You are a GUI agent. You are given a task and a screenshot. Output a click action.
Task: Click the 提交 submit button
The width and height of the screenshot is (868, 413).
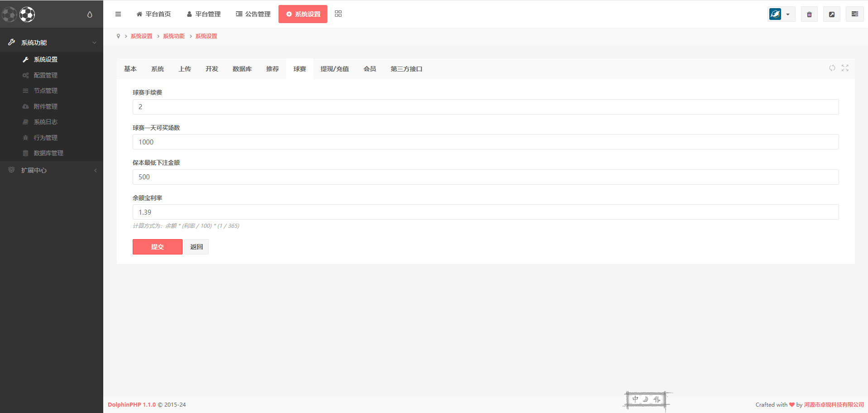point(157,247)
